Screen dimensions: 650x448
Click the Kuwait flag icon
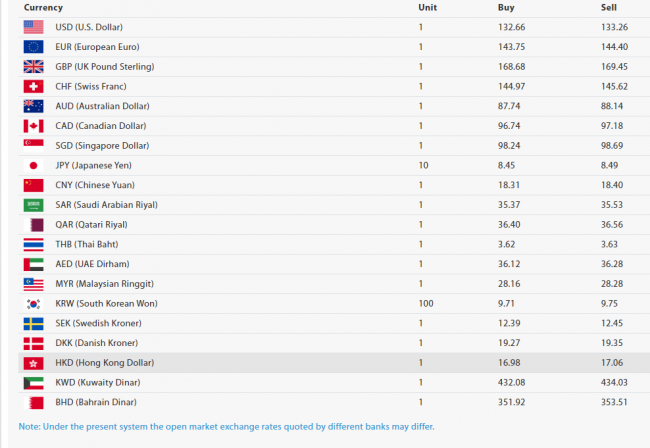pyautogui.click(x=33, y=382)
